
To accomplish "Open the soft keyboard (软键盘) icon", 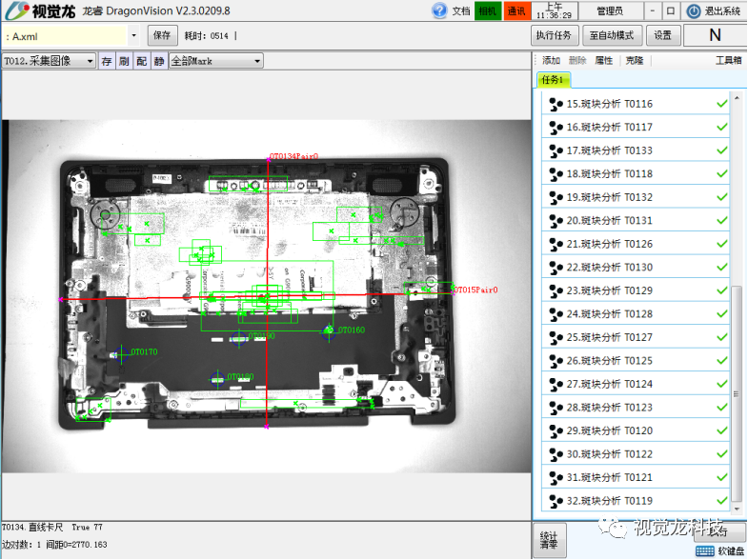I will [x=705, y=551].
